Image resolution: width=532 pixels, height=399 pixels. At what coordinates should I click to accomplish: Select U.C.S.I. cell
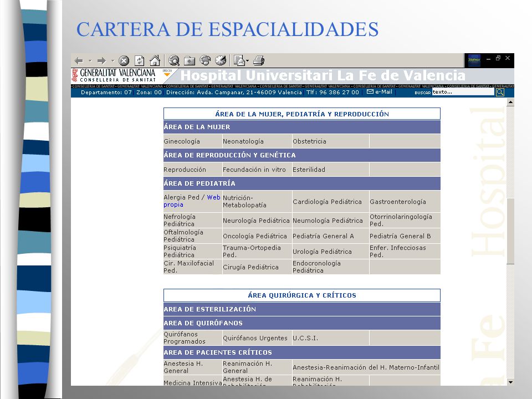point(330,338)
